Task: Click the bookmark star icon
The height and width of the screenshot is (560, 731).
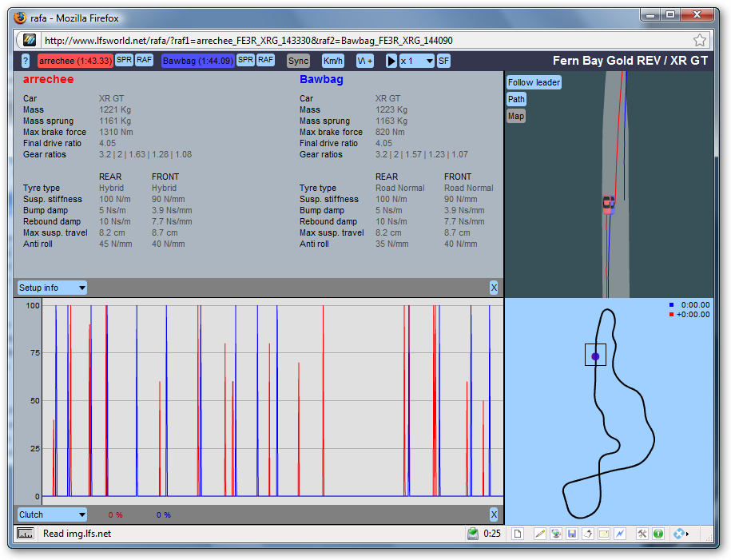Action: 699,41
